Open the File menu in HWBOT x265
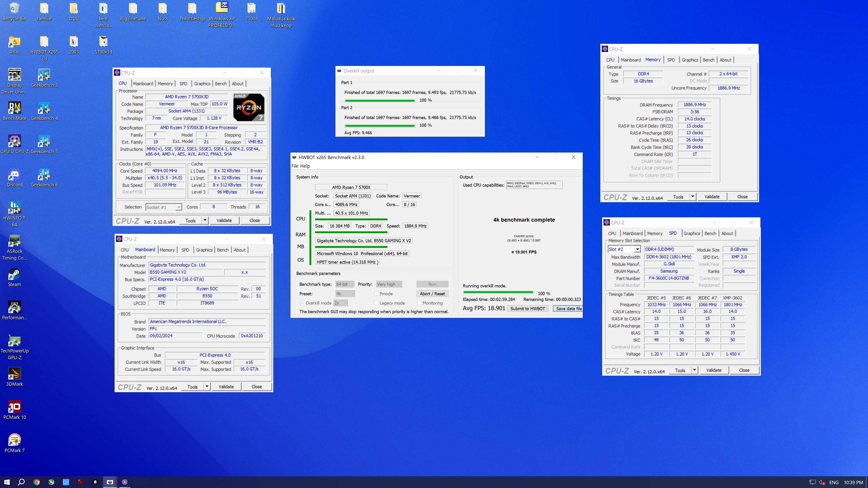The height and width of the screenshot is (488, 868). [295, 166]
